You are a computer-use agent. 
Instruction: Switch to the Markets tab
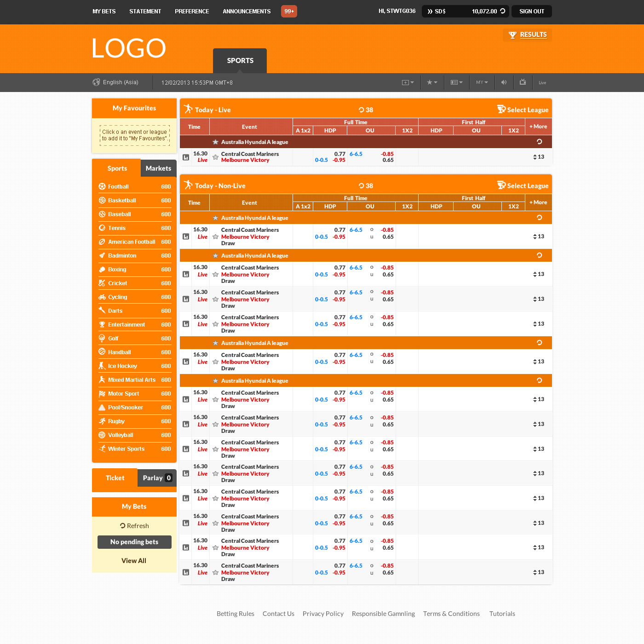(x=158, y=168)
